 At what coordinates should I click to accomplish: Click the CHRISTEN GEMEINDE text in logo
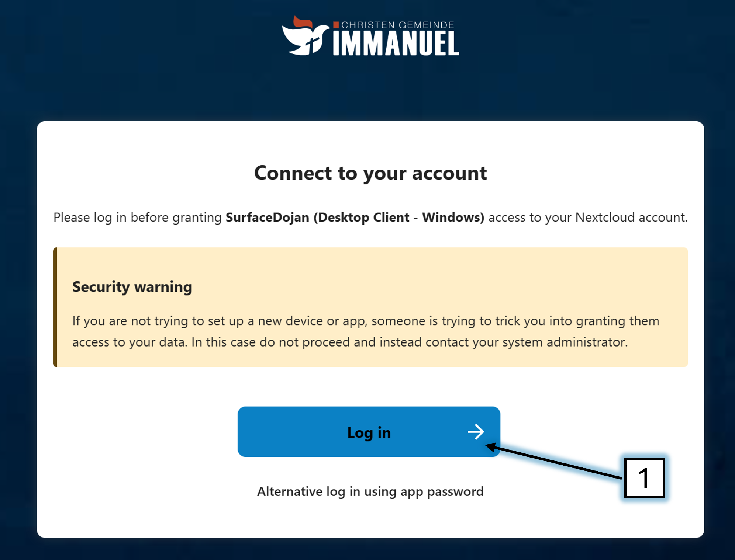coord(397,25)
